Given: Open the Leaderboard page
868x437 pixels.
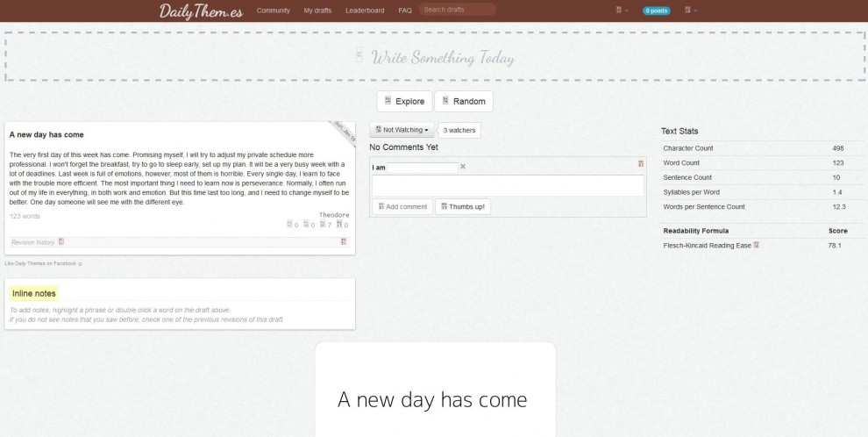Looking at the screenshot, I should point(365,11).
